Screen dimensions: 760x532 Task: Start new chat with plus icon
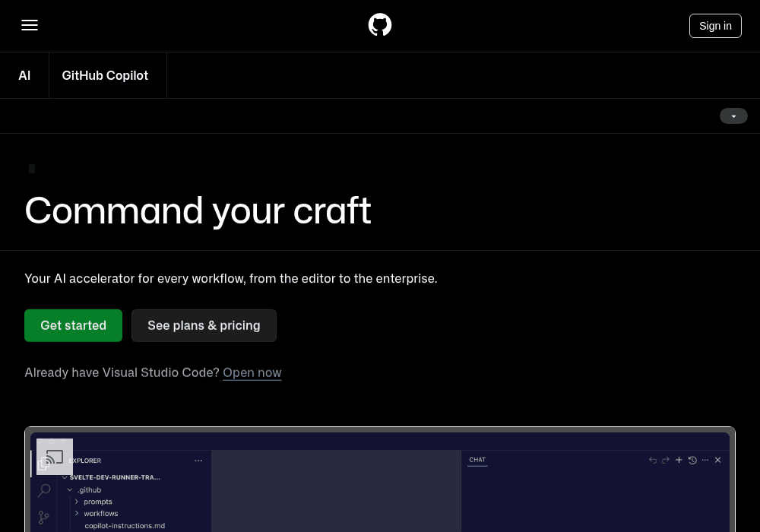pyautogui.click(x=679, y=460)
